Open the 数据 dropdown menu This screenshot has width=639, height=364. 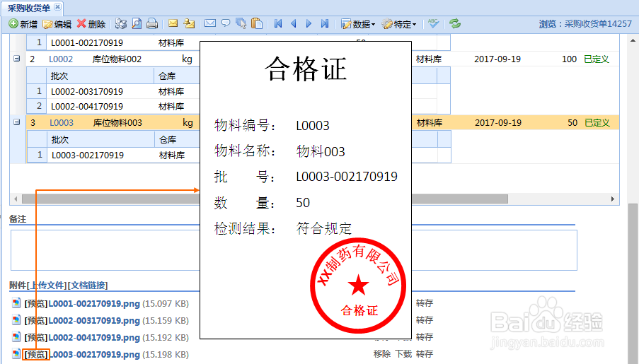[x=358, y=25]
